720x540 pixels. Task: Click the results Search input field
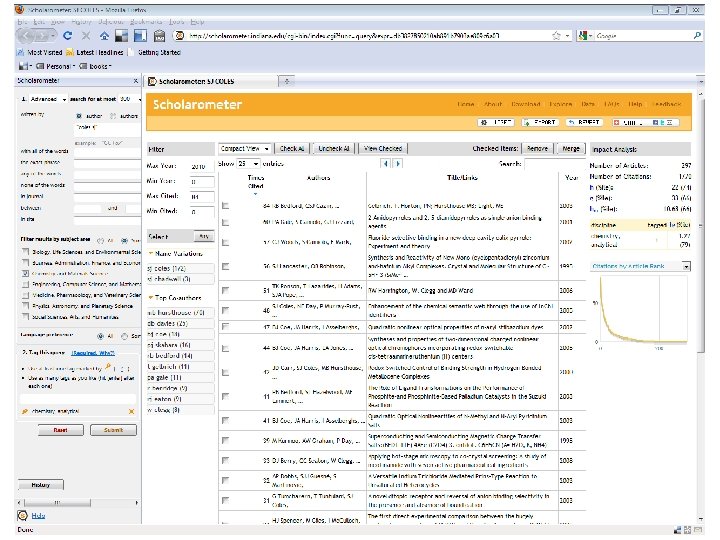tap(555, 163)
